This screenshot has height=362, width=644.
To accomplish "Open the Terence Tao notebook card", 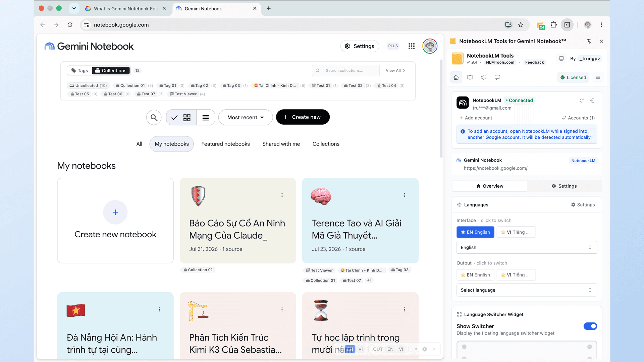I will [x=360, y=221].
